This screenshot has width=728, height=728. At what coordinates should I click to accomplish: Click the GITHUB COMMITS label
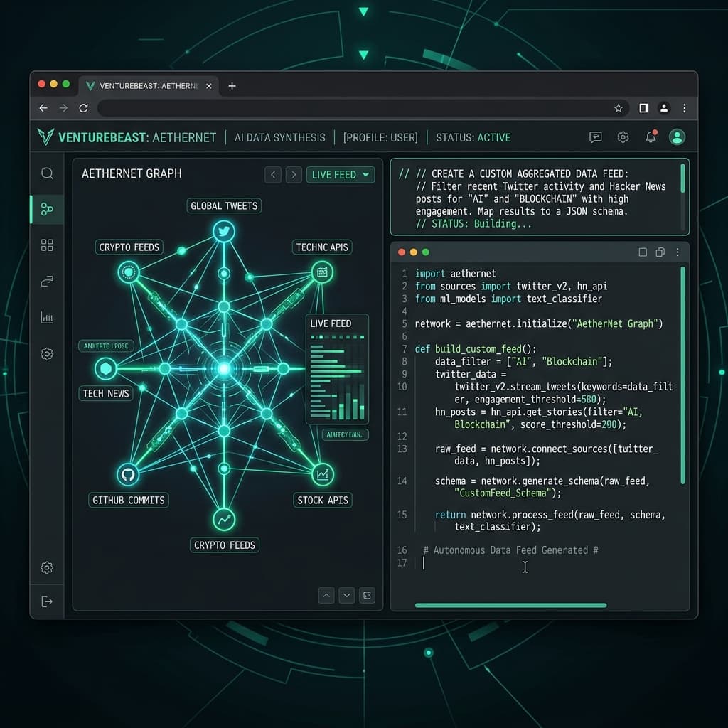(x=128, y=500)
